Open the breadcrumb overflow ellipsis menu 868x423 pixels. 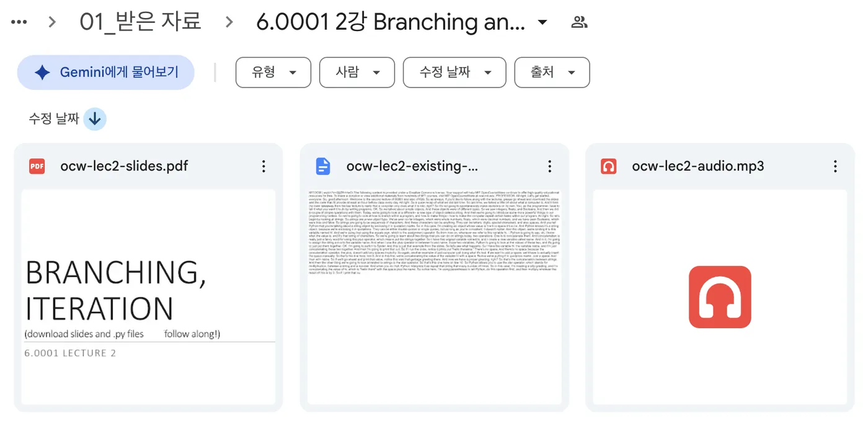click(19, 22)
